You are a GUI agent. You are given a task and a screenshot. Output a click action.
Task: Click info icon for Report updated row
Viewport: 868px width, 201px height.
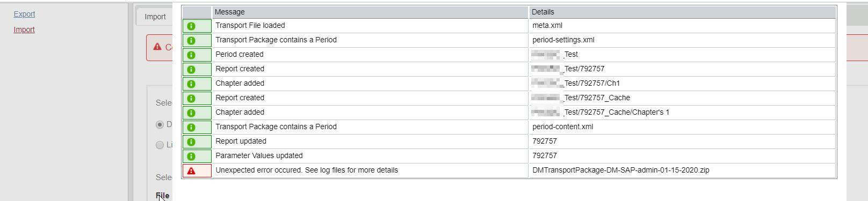tap(191, 142)
